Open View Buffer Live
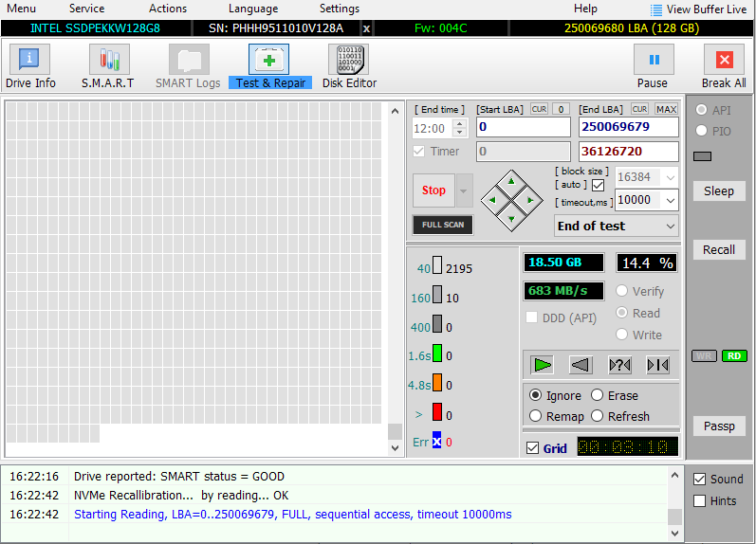Image resolution: width=756 pixels, height=544 pixels. (x=699, y=9)
